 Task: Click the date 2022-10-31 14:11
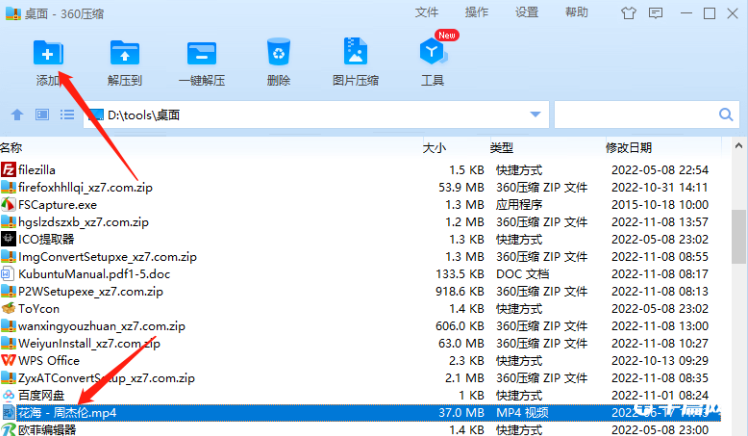[660, 187]
